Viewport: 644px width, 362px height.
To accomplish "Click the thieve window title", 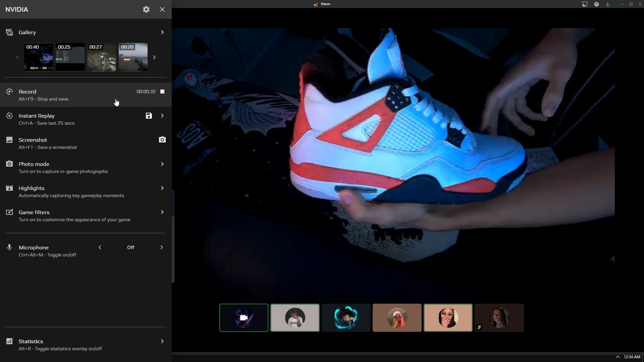I will coord(325,4).
